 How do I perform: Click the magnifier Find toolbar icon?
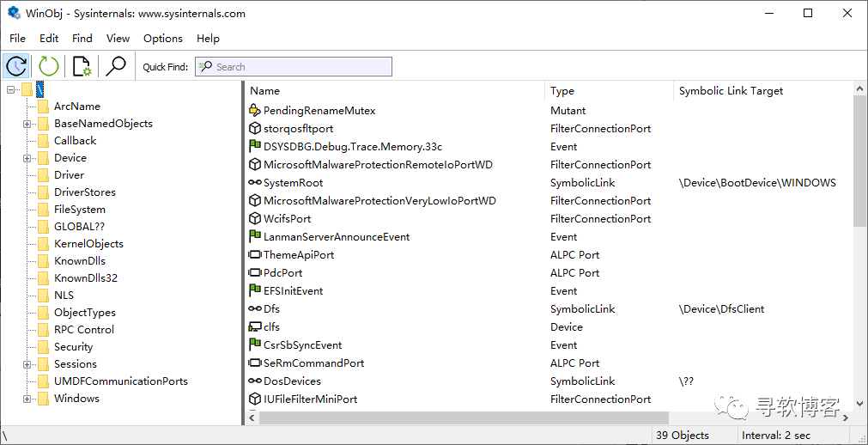click(116, 66)
